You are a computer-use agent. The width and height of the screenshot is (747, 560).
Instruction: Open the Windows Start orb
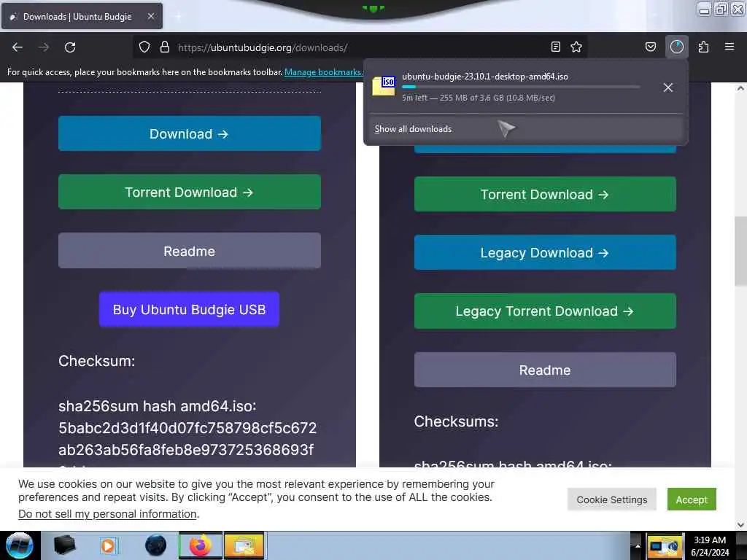tap(20, 545)
